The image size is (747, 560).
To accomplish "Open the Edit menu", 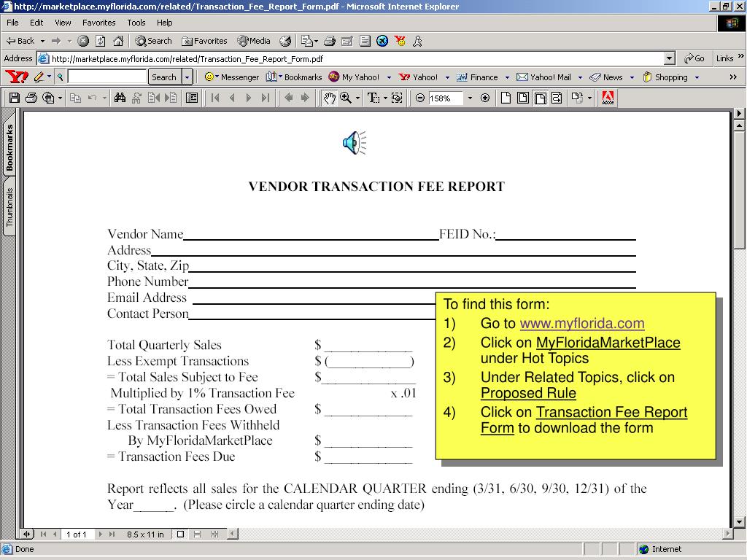I will tap(36, 23).
